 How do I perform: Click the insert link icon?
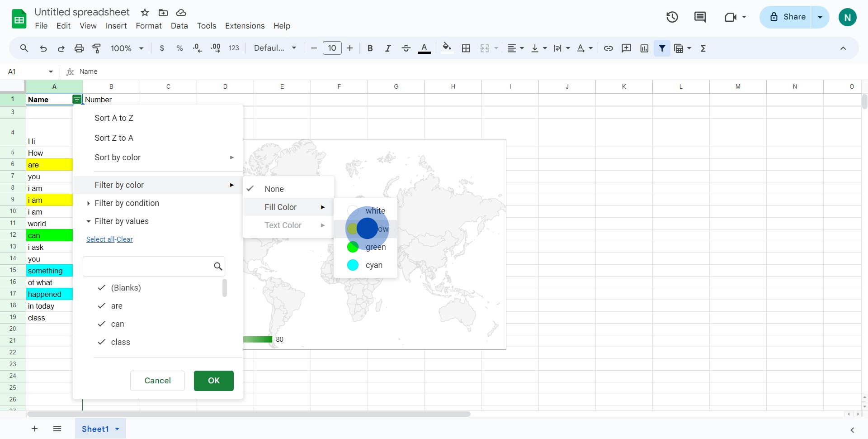(609, 48)
